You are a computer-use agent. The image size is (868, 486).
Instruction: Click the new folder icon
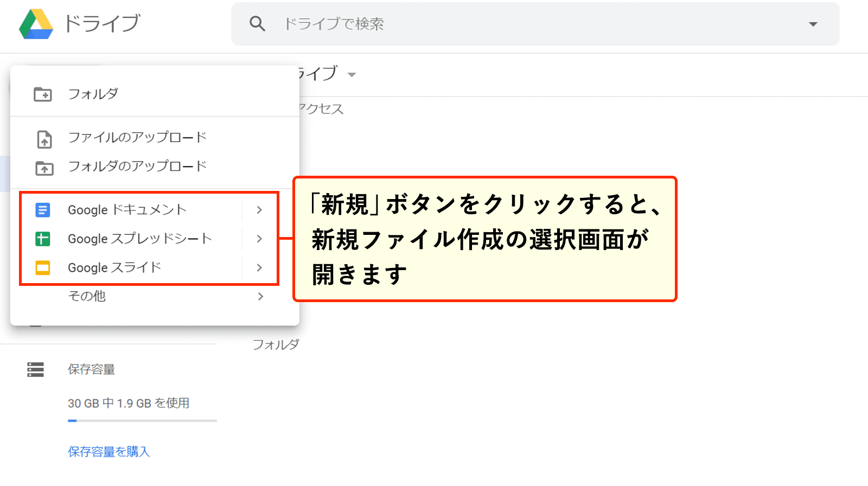click(43, 94)
